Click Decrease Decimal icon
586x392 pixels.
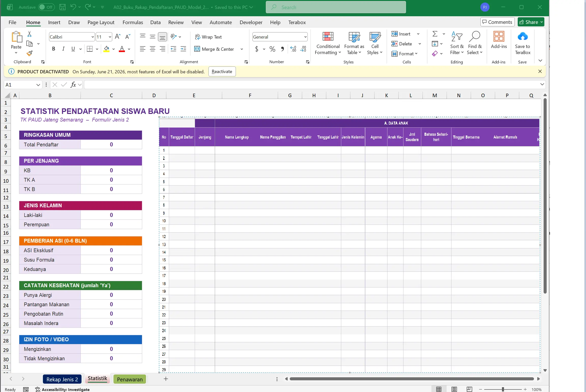coord(303,49)
